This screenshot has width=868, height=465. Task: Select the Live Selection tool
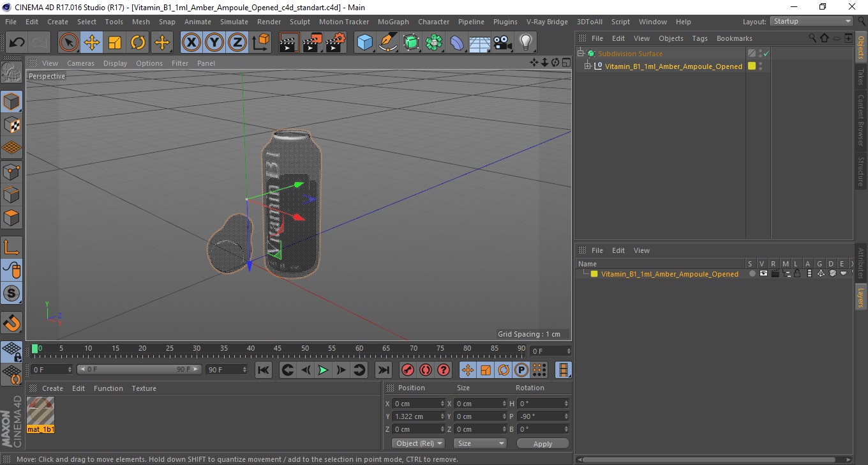[69, 43]
